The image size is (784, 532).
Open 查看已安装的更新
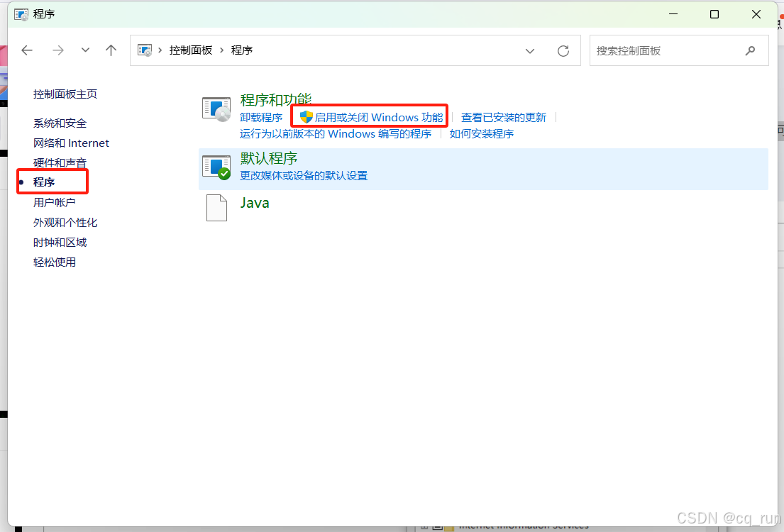pyautogui.click(x=504, y=118)
